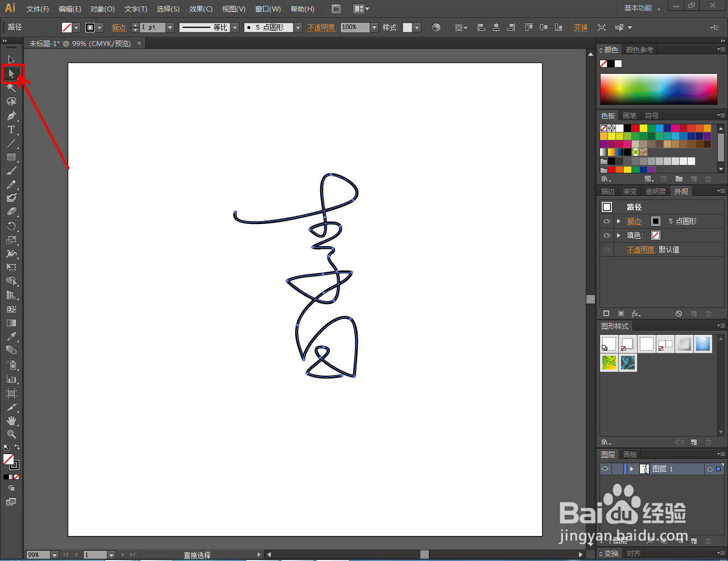Apply the blue gradient graphic style thumbnail

(x=703, y=343)
